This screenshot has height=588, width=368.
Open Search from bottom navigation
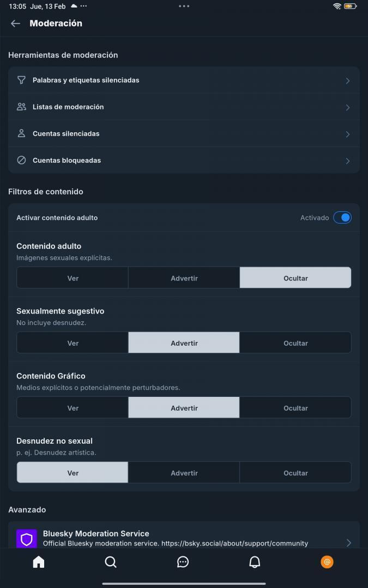coord(111,562)
